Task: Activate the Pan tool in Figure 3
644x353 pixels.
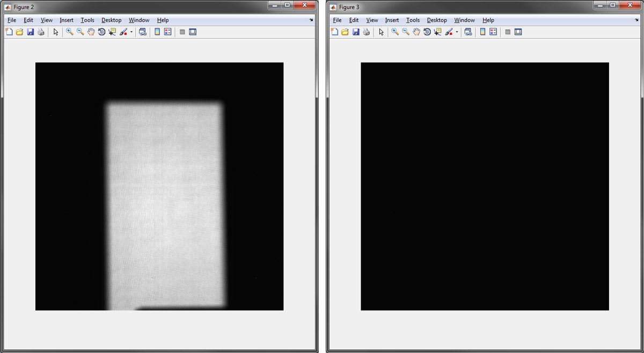Action: click(417, 32)
